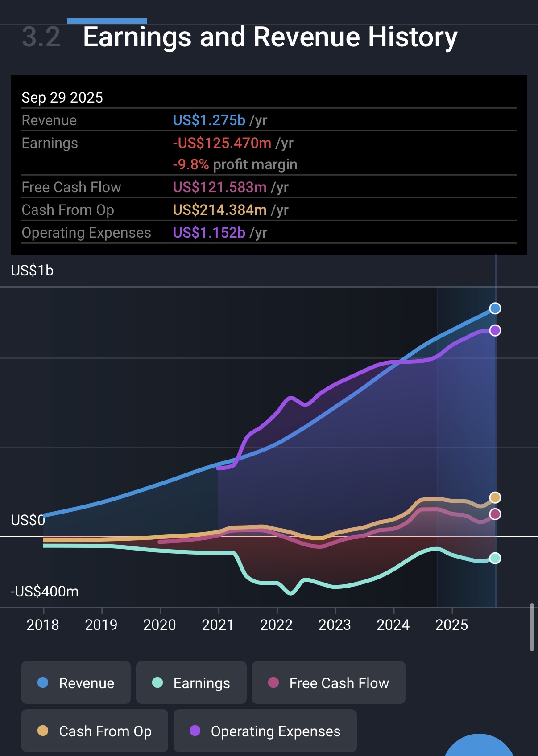Select 2023 on the chart x-axis
The height and width of the screenshot is (756, 538).
(x=335, y=625)
